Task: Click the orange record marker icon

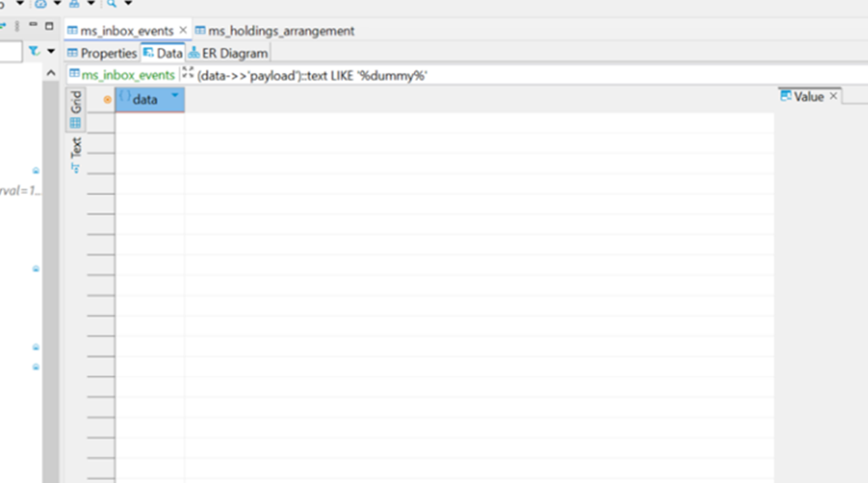Action: coord(107,100)
